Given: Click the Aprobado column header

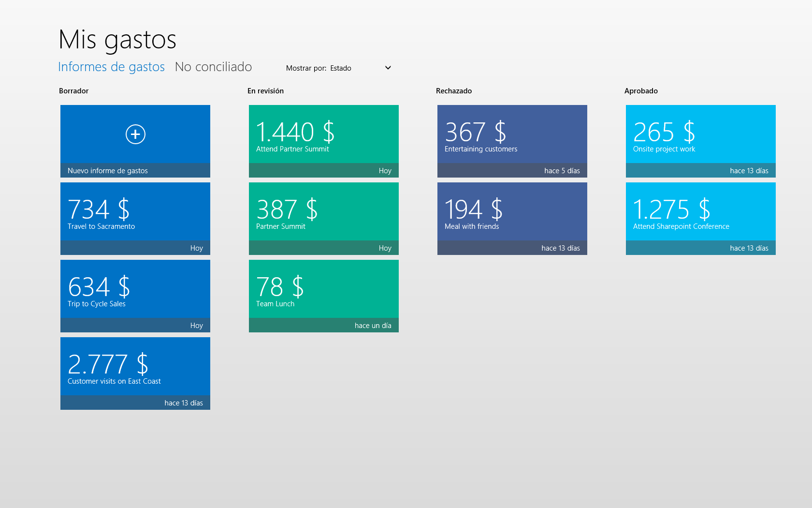Looking at the screenshot, I should pyautogui.click(x=641, y=91).
